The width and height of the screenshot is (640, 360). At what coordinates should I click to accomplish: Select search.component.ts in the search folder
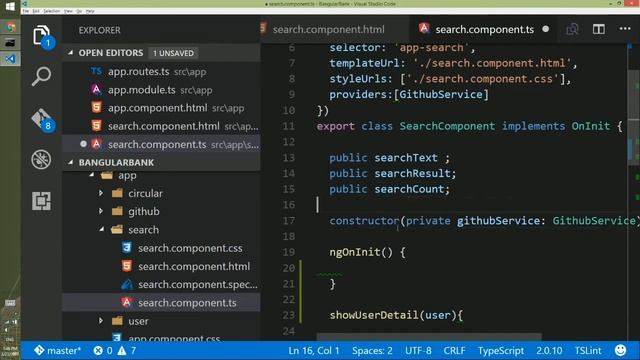pyautogui.click(x=161, y=303)
